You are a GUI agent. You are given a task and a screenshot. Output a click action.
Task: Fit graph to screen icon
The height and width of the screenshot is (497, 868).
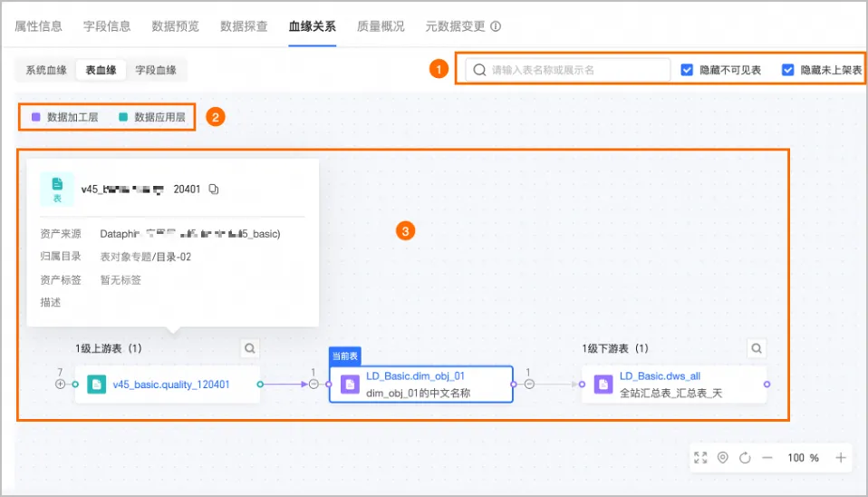click(x=700, y=458)
